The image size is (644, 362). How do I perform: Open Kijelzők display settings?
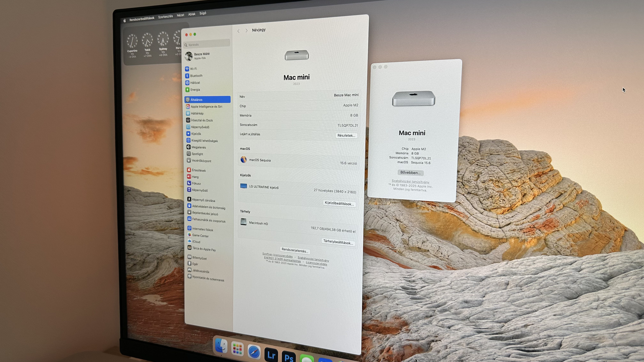[x=196, y=134]
